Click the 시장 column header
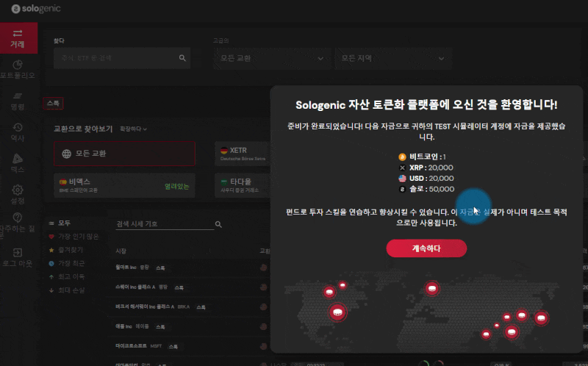Screen dimensions: 588x366 pos(121,251)
